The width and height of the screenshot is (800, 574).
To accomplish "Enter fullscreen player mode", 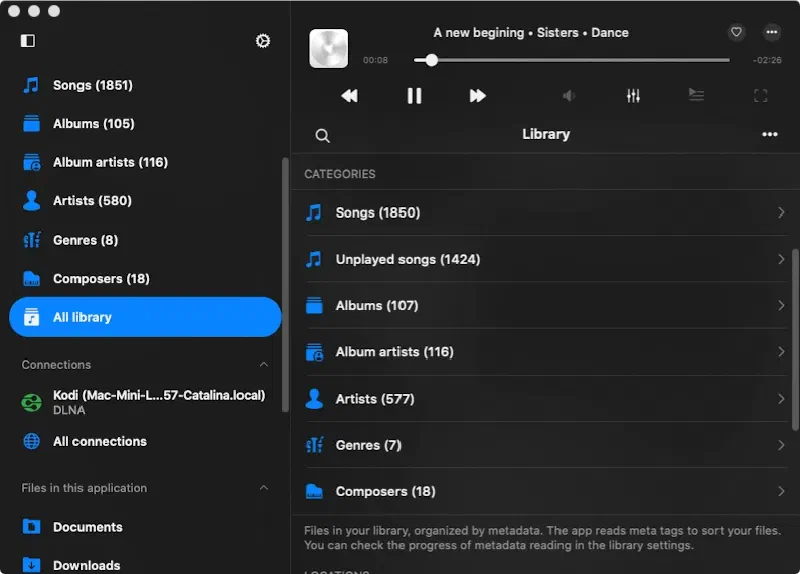I will tap(760, 96).
